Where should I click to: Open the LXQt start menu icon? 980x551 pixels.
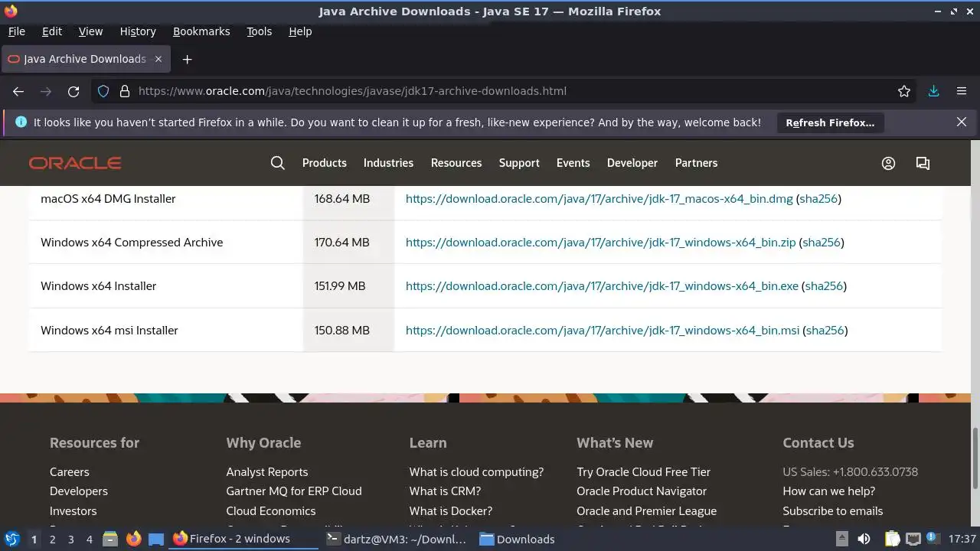click(11, 539)
